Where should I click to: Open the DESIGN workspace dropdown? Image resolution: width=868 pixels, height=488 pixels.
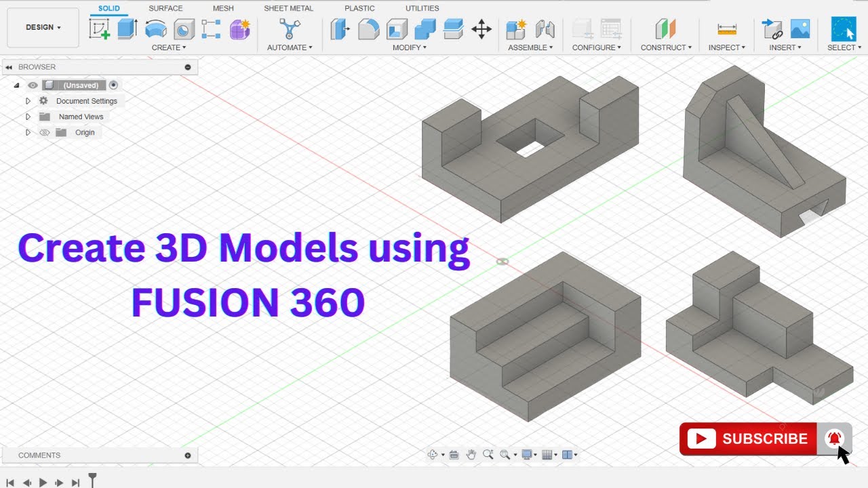coord(43,28)
